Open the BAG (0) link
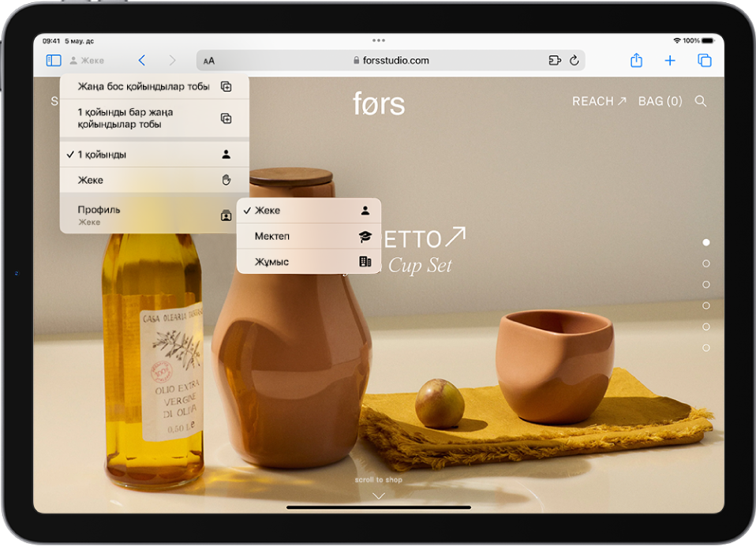The height and width of the screenshot is (546, 756). [x=660, y=101]
